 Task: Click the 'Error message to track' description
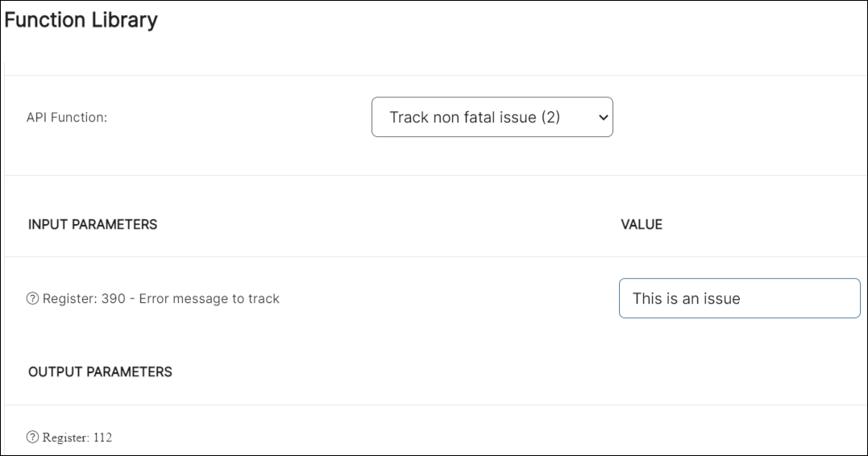[x=210, y=299]
